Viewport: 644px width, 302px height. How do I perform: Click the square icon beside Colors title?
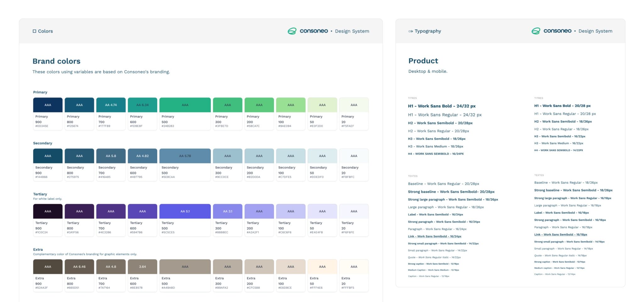[34, 31]
